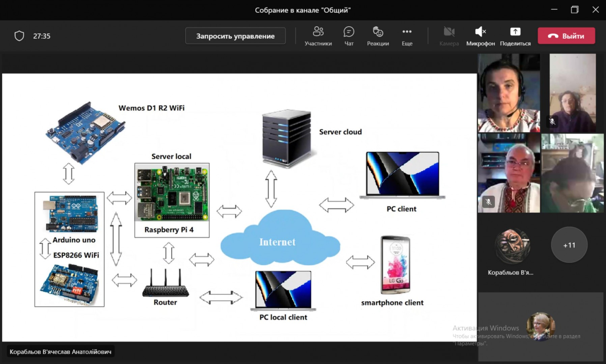
Task: Expand the Еще more options menu
Action: (x=407, y=36)
